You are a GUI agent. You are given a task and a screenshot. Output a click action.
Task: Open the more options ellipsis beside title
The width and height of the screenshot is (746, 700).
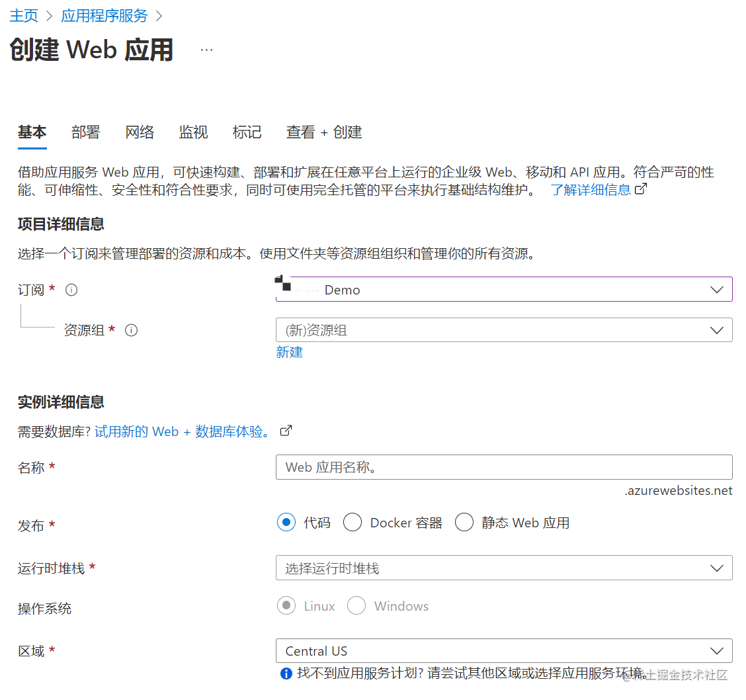pyautogui.click(x=206, y=50)
